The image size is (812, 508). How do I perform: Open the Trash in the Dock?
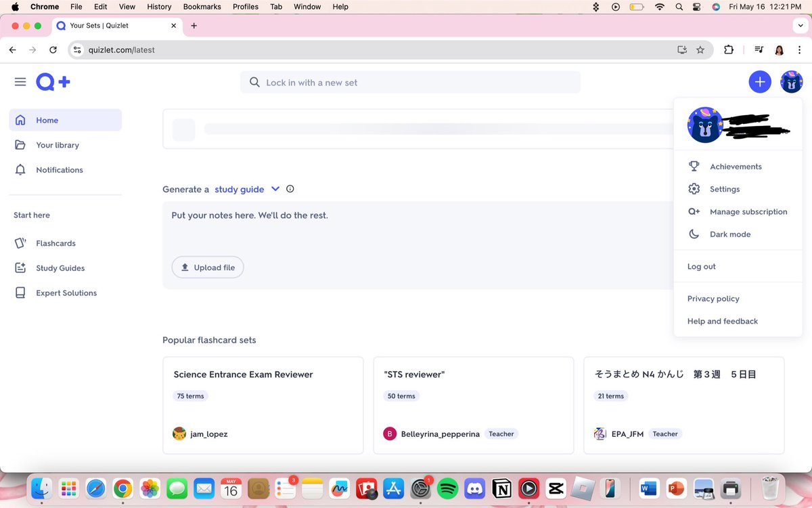coord(770,488)
